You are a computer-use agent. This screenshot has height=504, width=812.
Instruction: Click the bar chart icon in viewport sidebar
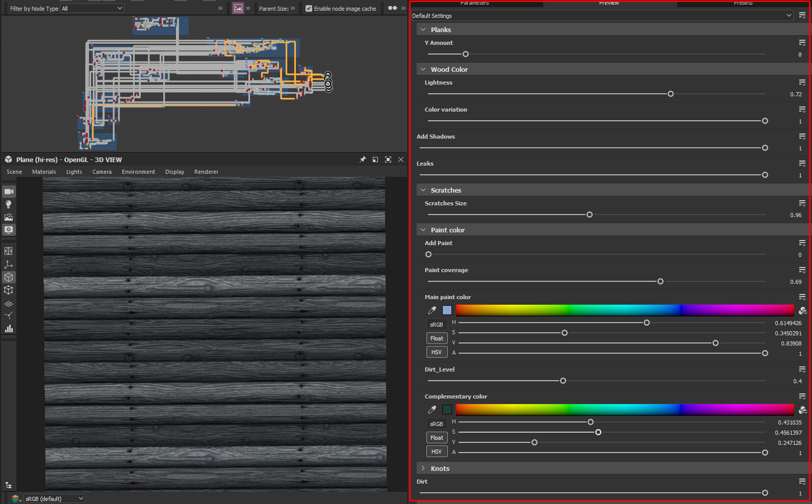[9, 329]
